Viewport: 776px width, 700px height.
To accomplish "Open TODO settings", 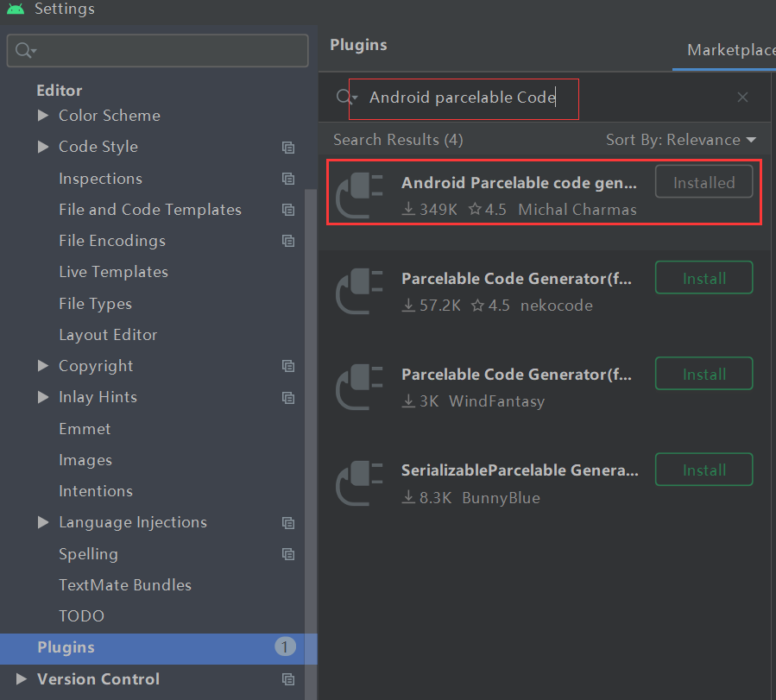I will 81,616.
